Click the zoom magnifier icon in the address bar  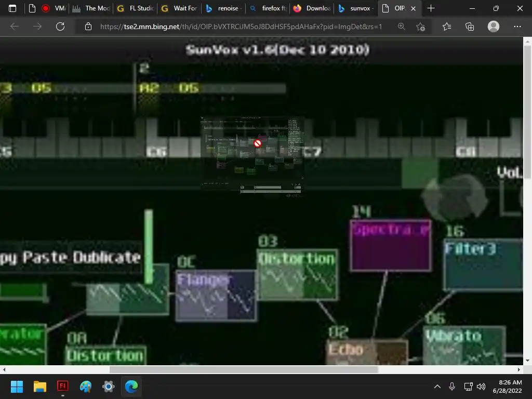[x=402, y=26]
